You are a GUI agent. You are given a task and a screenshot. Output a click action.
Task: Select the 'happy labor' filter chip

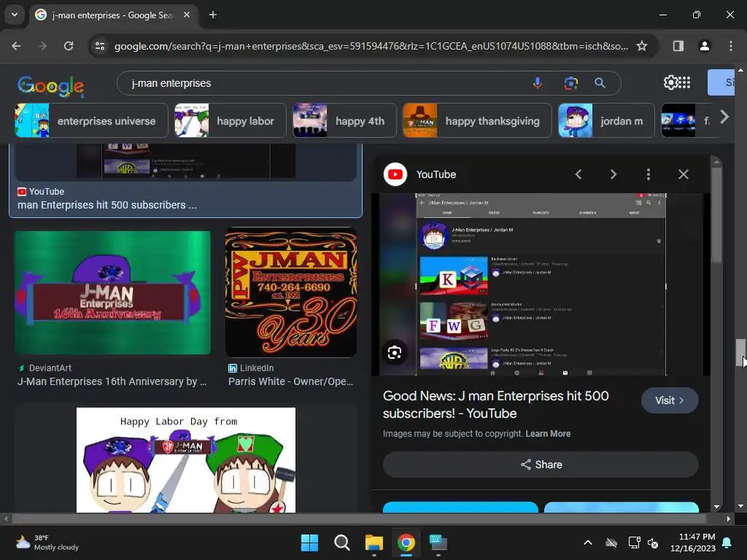pyautogui.click(x=230, y=120)
